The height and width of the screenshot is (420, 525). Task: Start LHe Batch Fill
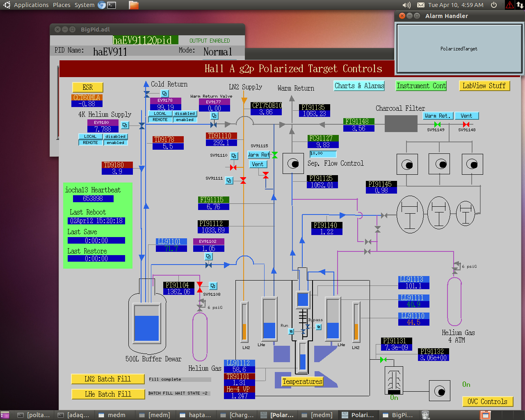(x=107, y=394)
